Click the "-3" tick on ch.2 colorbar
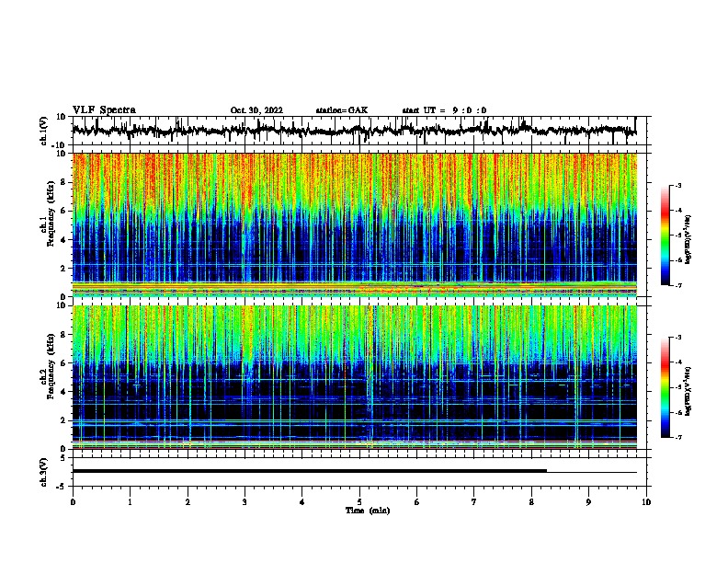This screenshot has height=563, width=728. (x=678, y=338)
